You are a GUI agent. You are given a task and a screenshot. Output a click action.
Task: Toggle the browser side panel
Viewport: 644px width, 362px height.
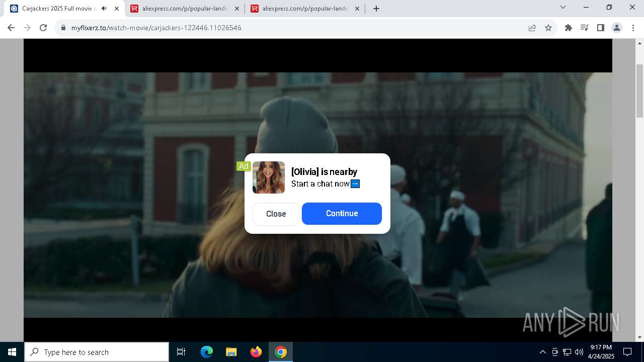601,28
